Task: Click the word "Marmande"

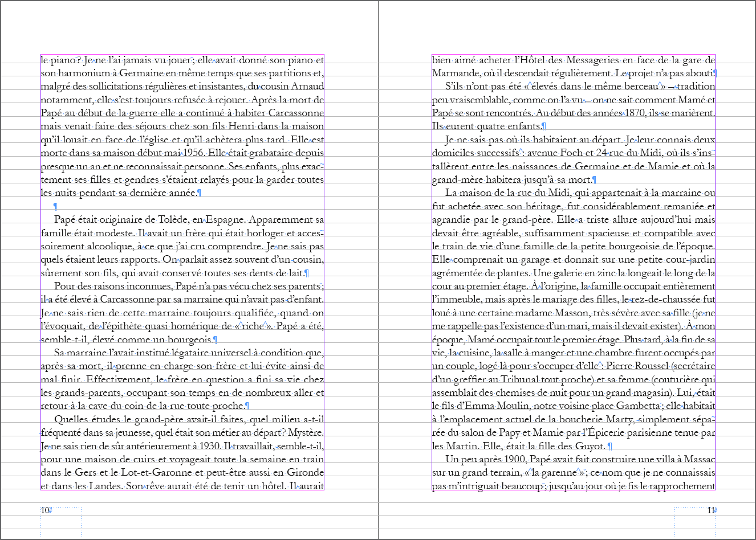Action: [457, 73]
